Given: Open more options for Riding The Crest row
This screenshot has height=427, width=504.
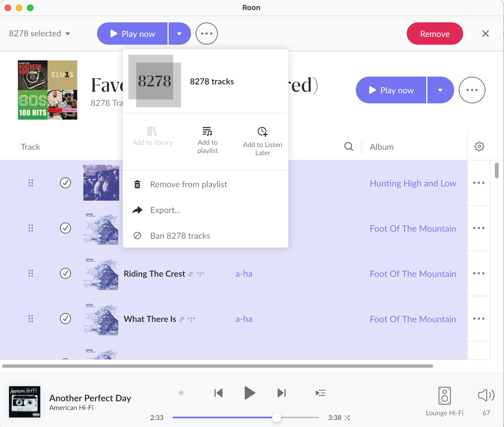Looking at the screenshot, I should click(479, 273).
